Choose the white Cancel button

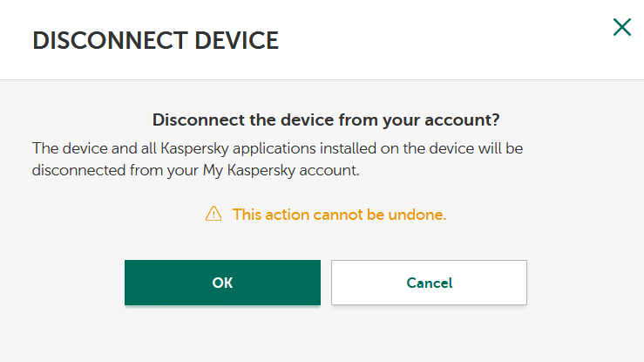coord(430,283)
